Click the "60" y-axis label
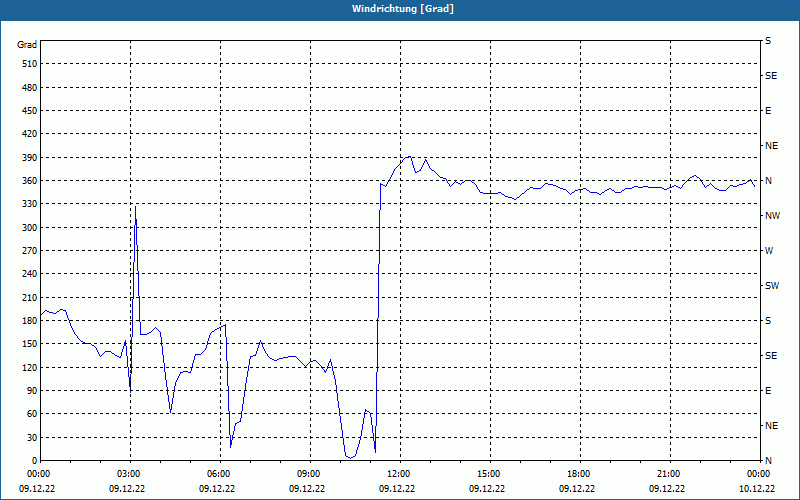The image size is (800, 500). click(32, 414)
